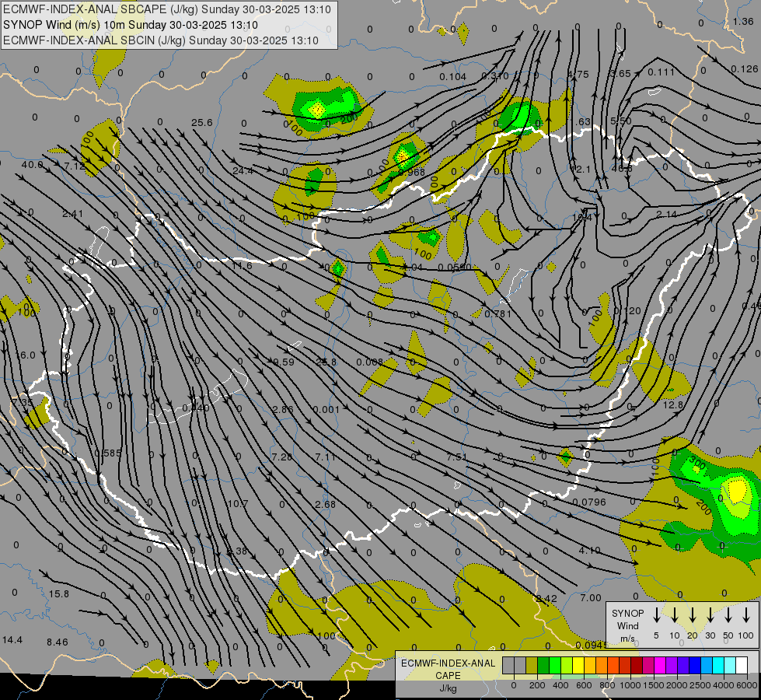Click the map value '2.14'
Viewport: 761px width, 700px height.
pos(666,214)
